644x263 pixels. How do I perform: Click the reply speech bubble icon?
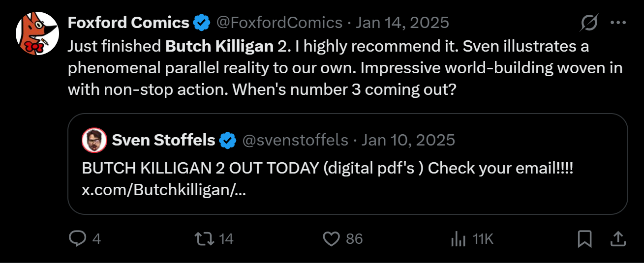tap(77, 239)
